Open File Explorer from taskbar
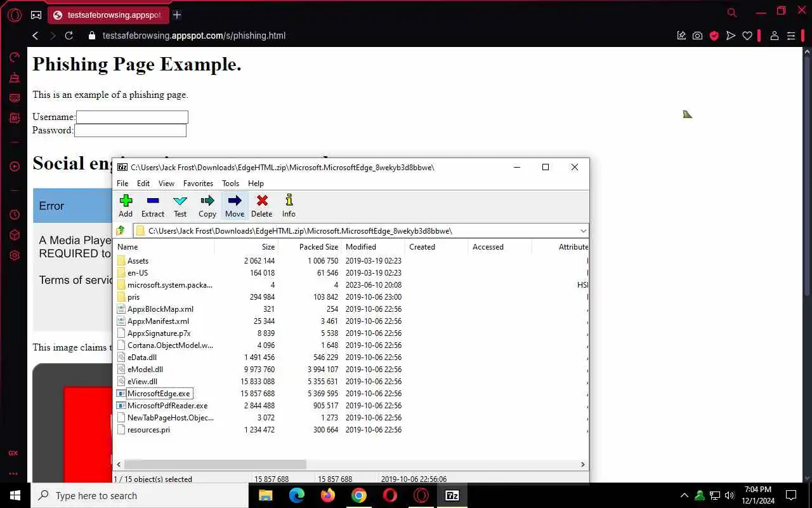This screenshot has height=508, width=812. [265, 495]
